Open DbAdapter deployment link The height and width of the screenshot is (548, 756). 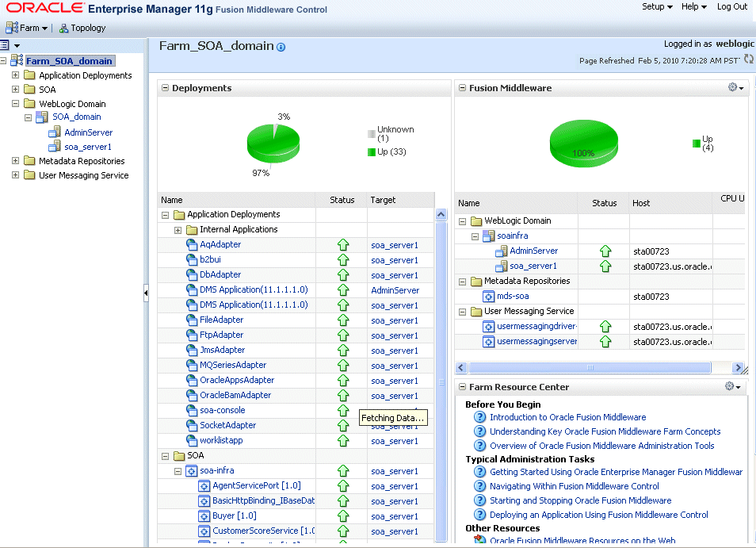(x=220, y=274)
